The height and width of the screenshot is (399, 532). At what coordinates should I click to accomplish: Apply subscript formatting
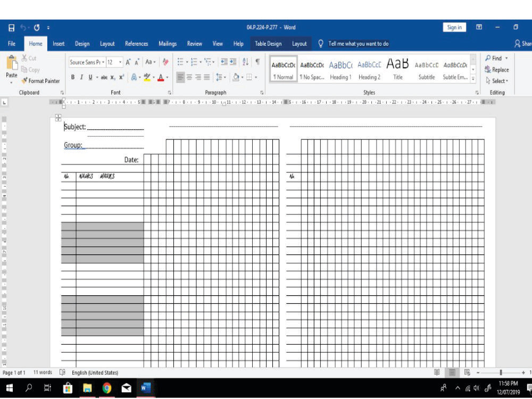113,77
